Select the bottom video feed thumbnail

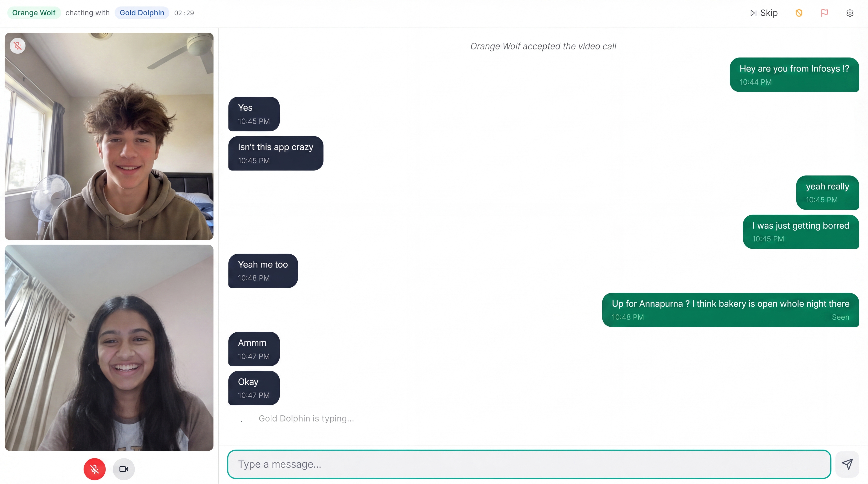[x=109, y=348]
